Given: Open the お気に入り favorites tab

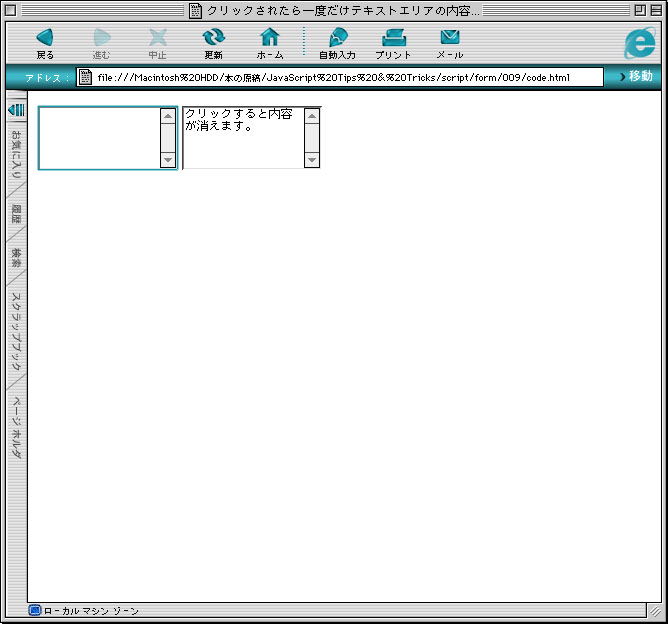Looking at the screenshot, I should [16, 154].
